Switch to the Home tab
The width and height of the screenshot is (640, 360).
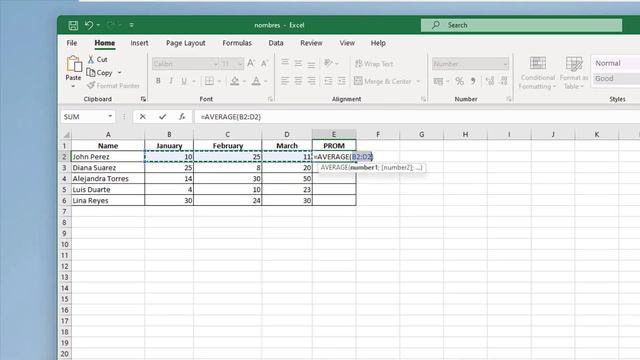(104, 43)
